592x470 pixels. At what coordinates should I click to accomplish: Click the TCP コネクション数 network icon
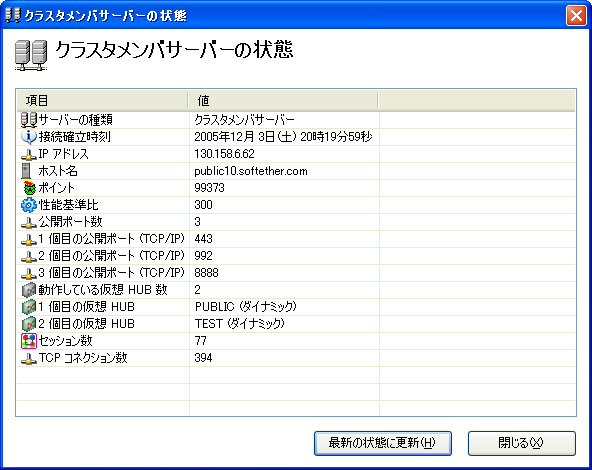(x=29, y=359)
